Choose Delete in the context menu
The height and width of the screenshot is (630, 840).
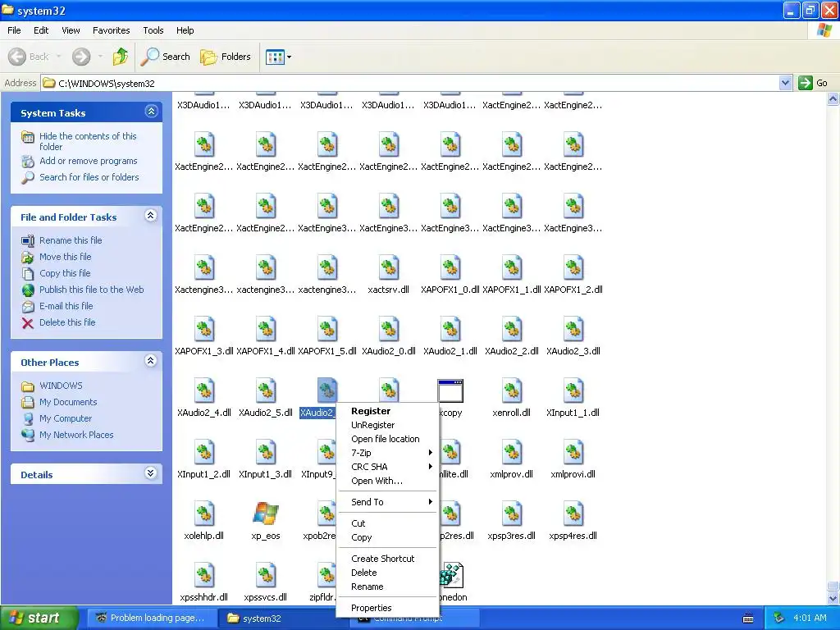click(387, 573)
